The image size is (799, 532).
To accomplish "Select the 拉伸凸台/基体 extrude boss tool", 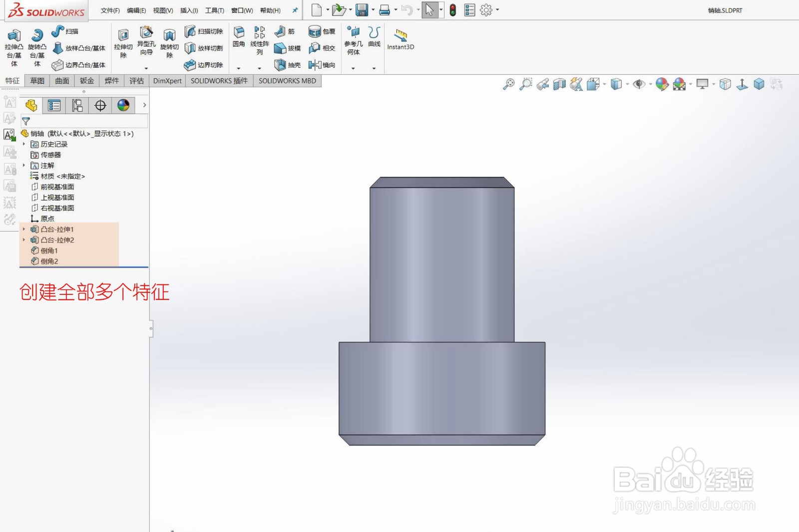I will (14, 47).
